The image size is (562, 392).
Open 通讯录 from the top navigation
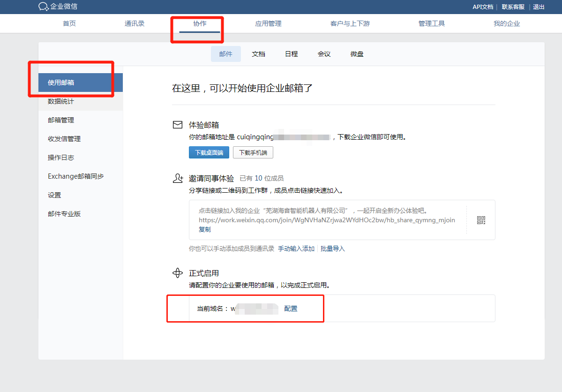coord(135,23)
